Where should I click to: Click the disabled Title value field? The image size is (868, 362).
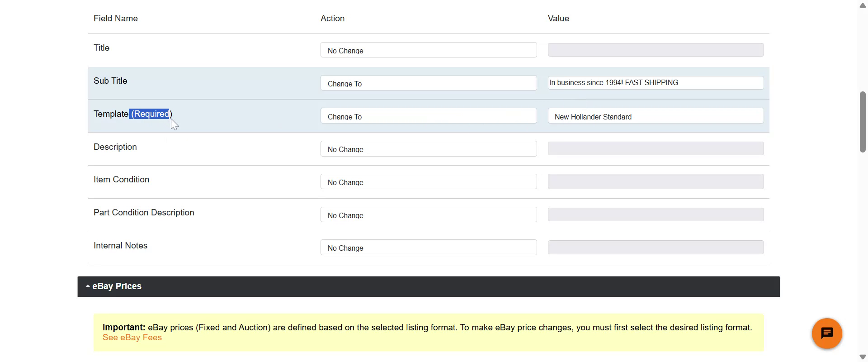tap(656, 50)
